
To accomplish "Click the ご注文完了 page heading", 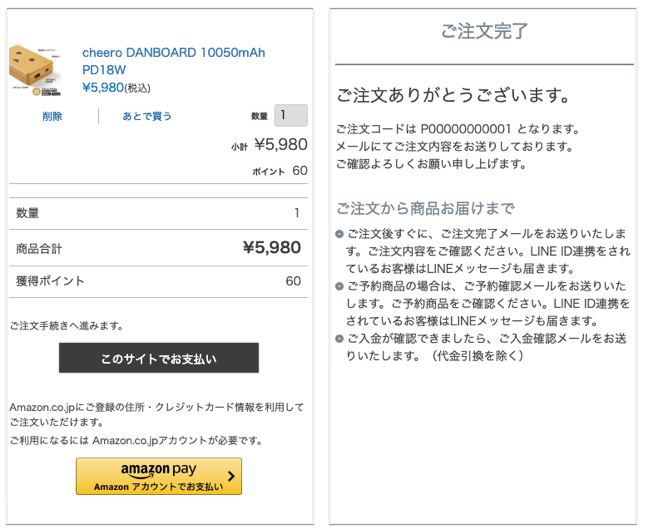I will 484,31.
